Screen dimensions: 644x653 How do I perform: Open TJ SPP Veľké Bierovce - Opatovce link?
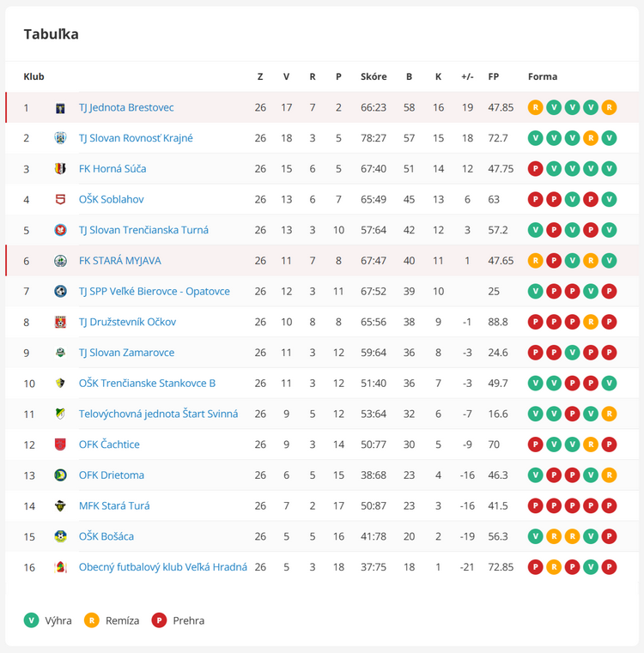(155, 292)
